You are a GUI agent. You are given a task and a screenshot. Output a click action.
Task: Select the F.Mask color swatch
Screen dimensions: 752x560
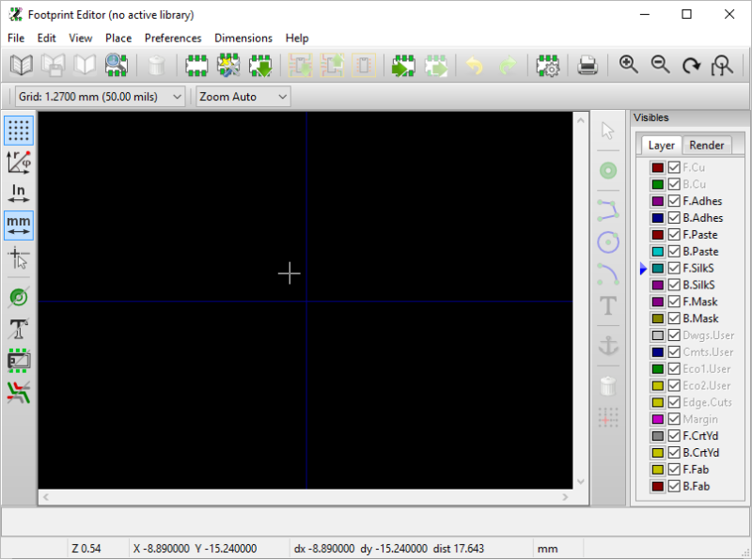(x=657, y=302)
